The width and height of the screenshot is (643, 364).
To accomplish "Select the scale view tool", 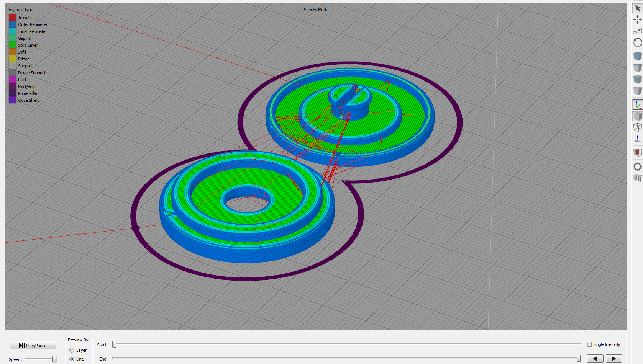I will 638,31.
